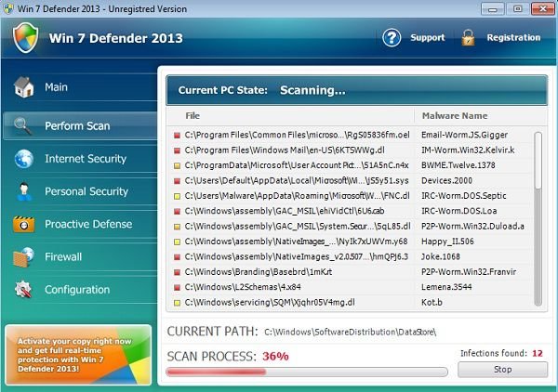Click the Main house icon
The height and width of the screenshot is (392, 558).
pos(24,87)
